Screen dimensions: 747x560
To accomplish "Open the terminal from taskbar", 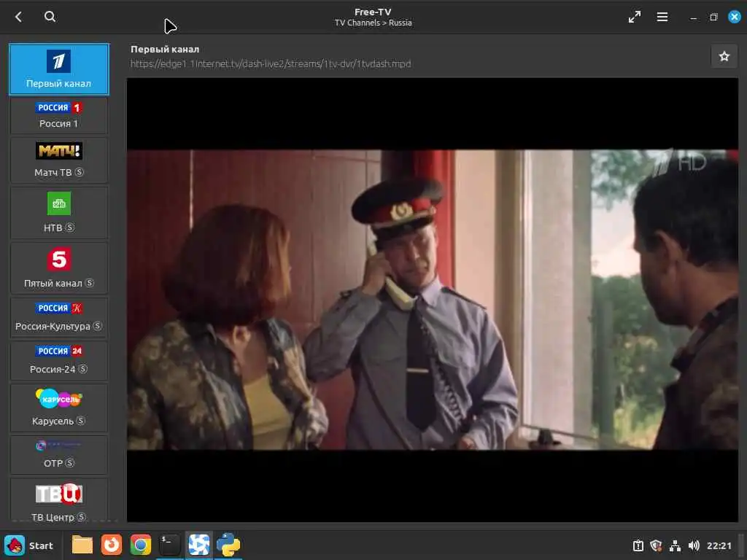I will (169, 545).
